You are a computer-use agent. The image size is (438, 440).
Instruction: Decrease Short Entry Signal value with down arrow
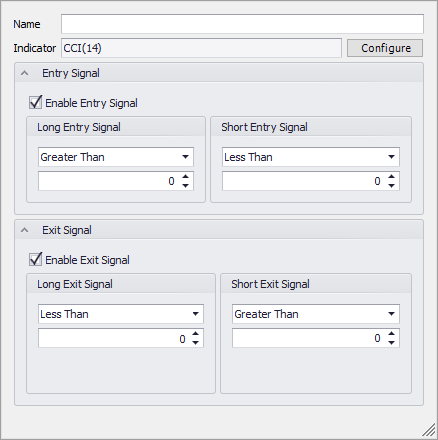click(392, 186)
